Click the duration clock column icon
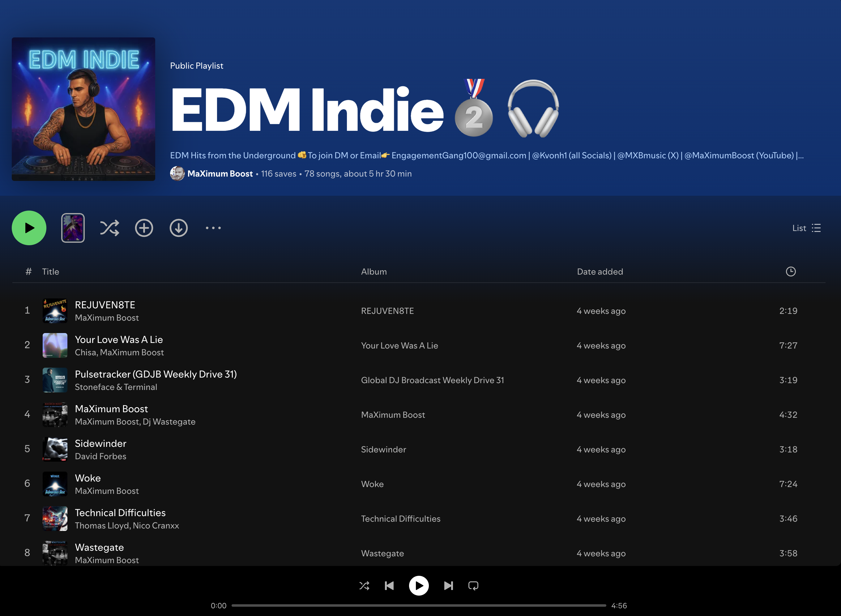 point(790,272)
